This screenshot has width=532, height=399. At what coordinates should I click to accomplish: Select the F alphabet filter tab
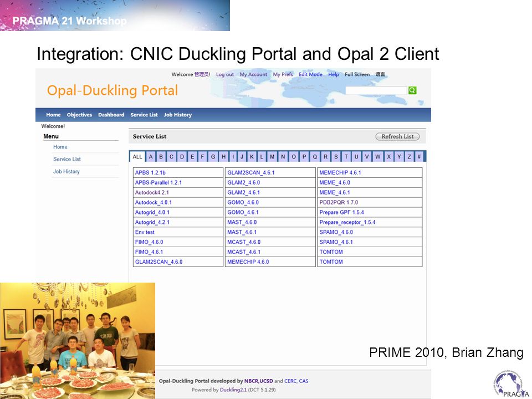pos(202,156)
